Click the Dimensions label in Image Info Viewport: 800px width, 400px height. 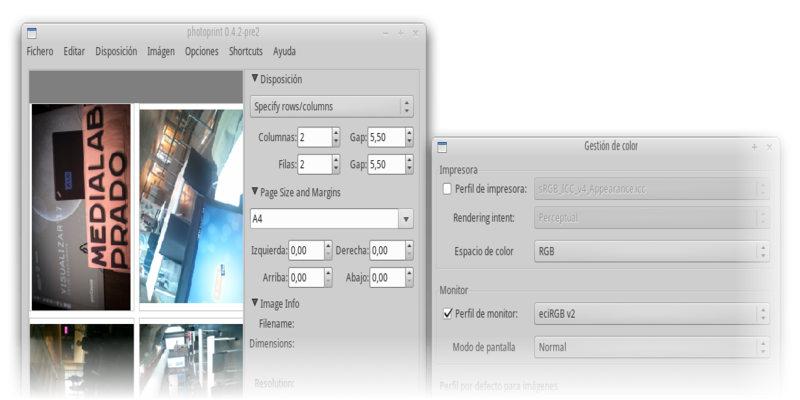[272, 343]
